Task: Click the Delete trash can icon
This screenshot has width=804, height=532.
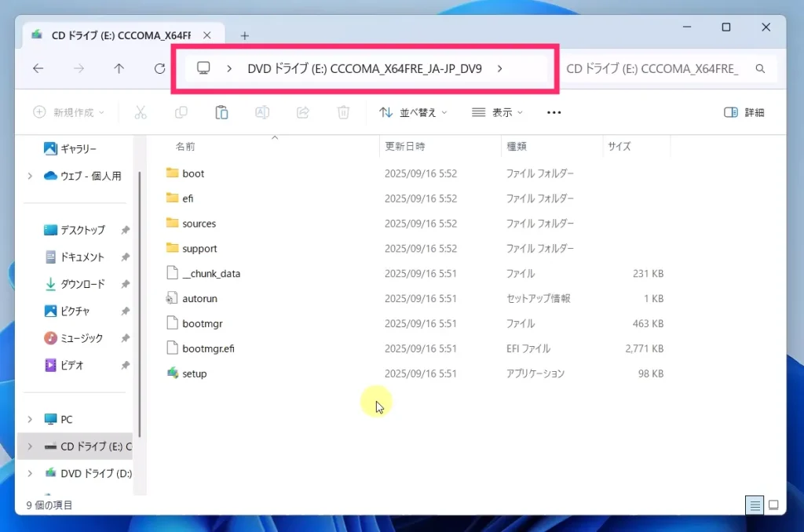Action: (x=343, y=112)
